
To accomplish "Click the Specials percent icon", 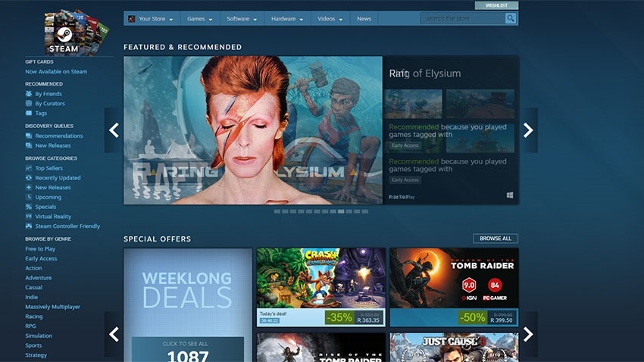I will tap(29, 207).
